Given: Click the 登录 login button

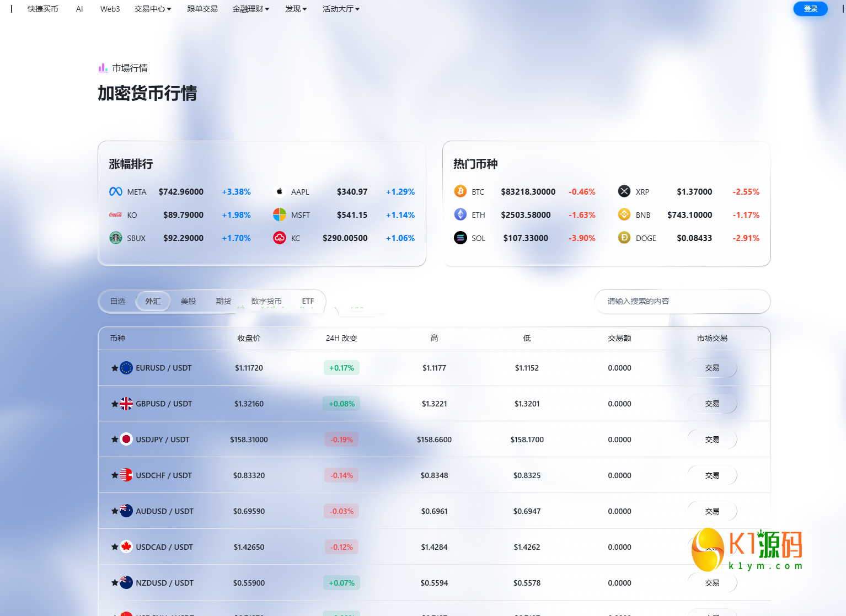Looking at the screenshot, I should click(x=810, y=9).
